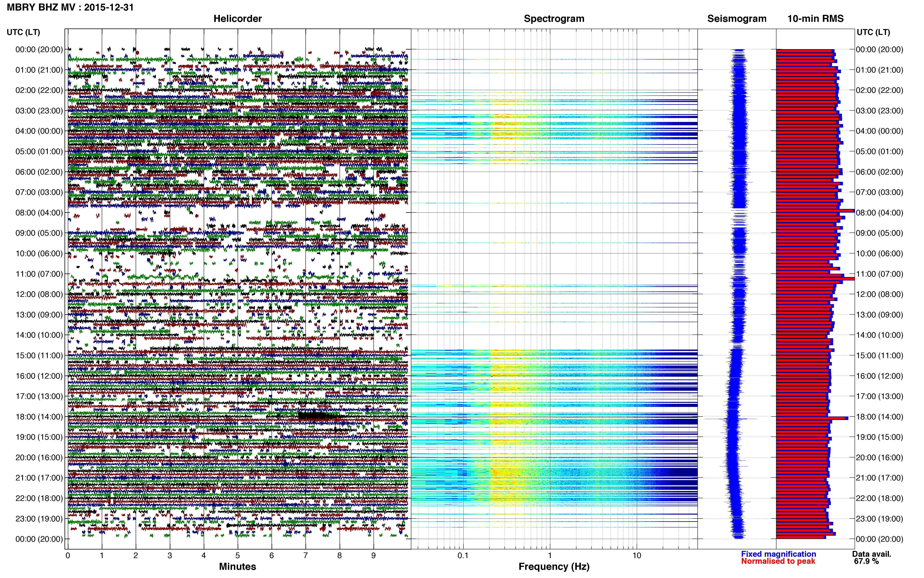Click the left '01:00 (21:00)' time label

tap(39, 70)
